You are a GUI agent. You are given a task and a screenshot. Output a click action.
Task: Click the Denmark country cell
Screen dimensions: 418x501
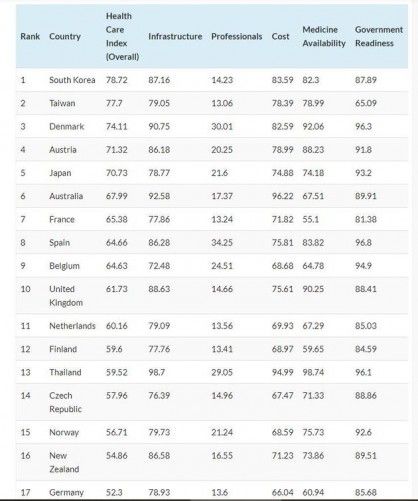67,126
